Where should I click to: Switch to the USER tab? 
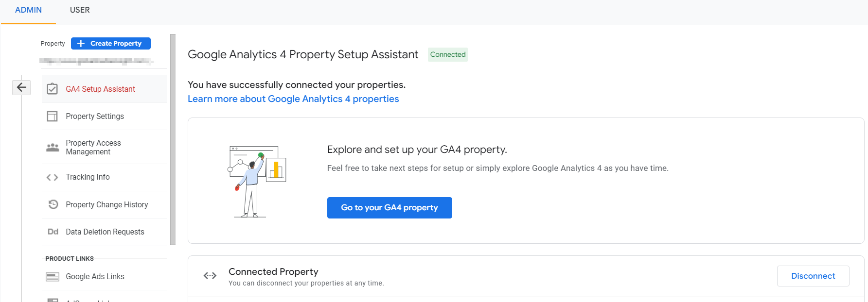coord(80,10)
